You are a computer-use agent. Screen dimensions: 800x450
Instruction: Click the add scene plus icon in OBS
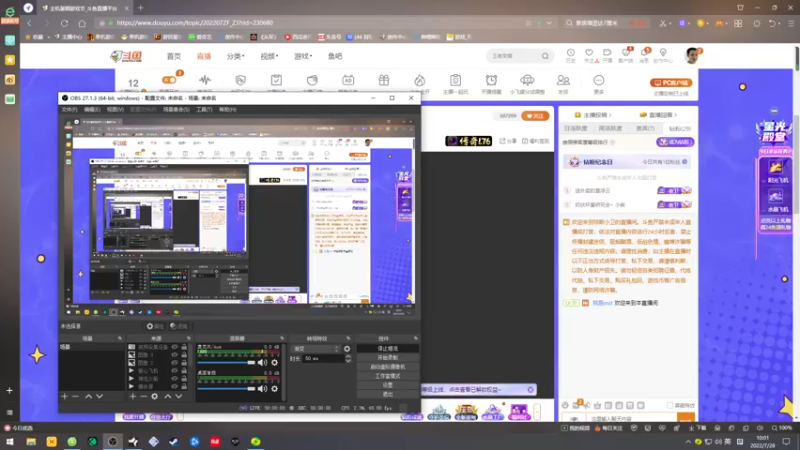(64, 396)
